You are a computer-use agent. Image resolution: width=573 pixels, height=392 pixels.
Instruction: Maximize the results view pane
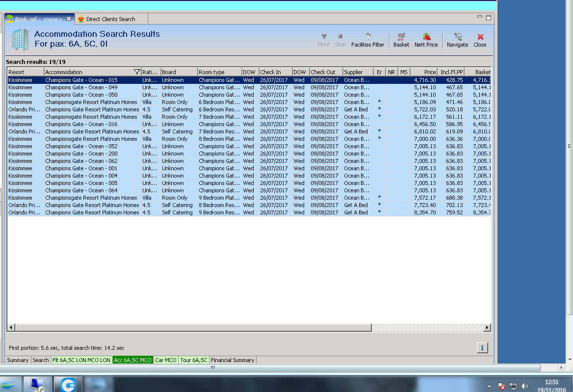click(489, 18)
